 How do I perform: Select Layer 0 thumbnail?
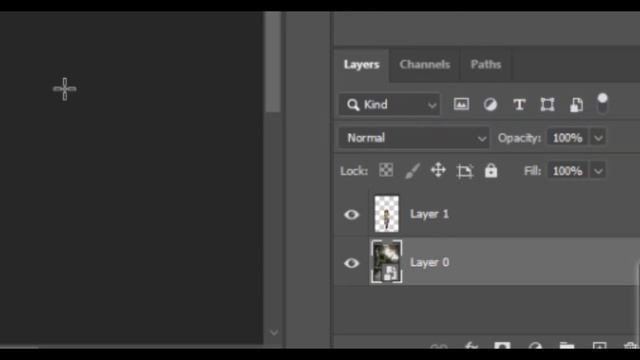[387, 262]
